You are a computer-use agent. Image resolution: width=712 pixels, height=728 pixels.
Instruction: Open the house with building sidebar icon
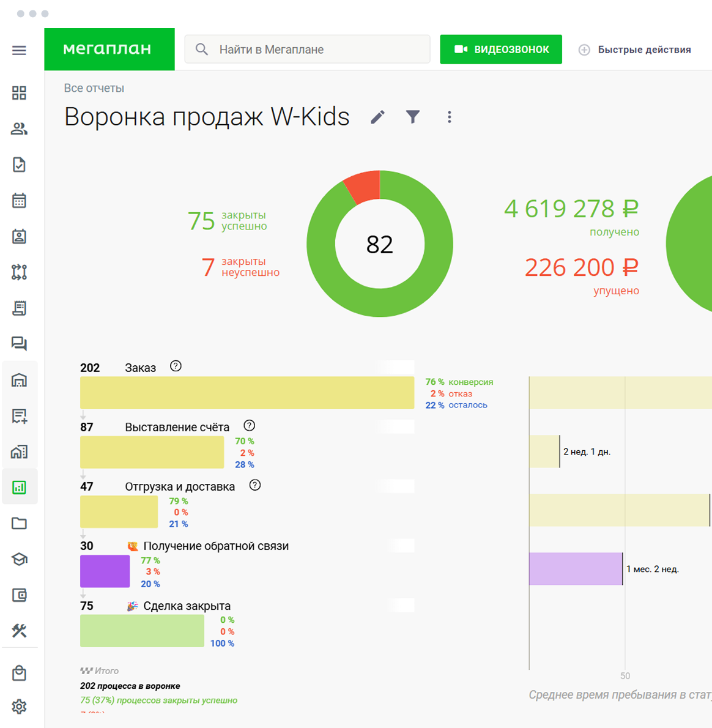point(19,451)
